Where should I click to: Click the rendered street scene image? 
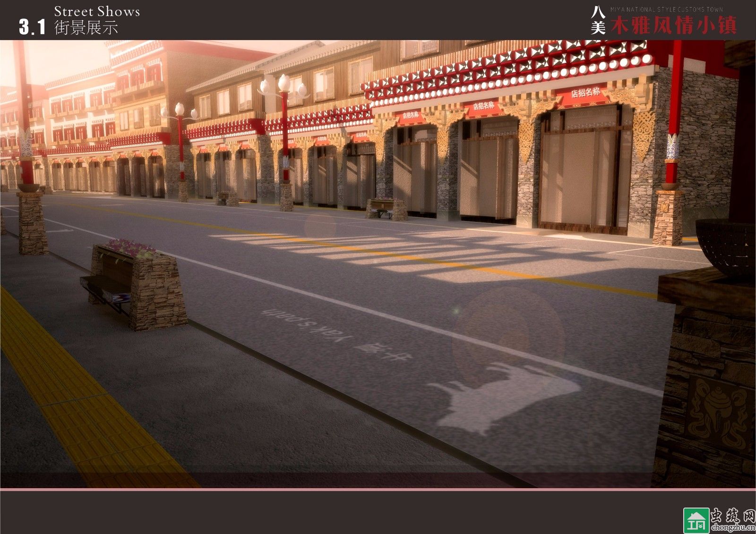click(x=378, y=264)
